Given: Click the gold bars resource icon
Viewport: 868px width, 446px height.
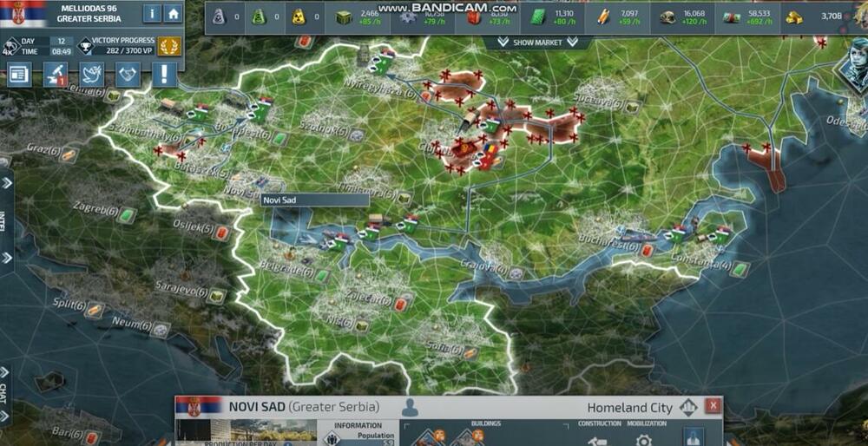Looking at the screenshot, I should (x=795, y=16).
